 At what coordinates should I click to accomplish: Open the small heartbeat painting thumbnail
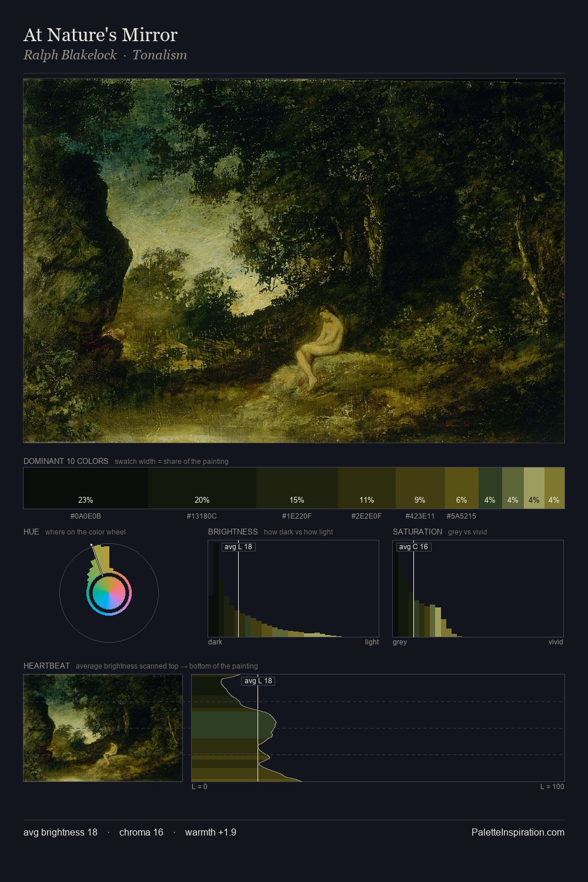tap(103, 728)
